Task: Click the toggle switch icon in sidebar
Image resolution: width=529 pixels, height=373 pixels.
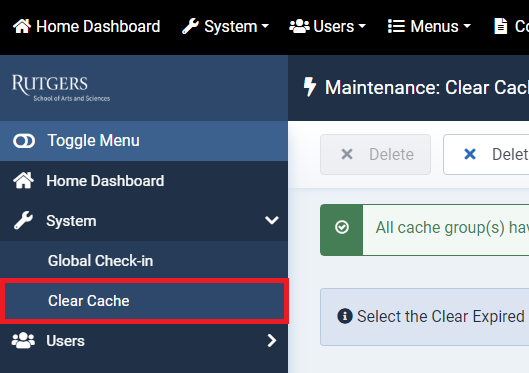Action: click(24, 141)
